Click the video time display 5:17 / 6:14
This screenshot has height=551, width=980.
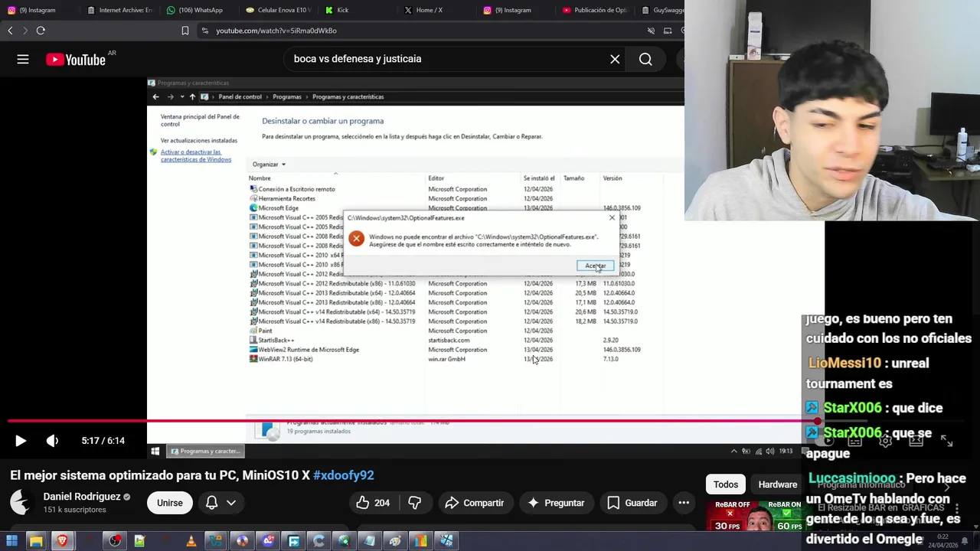(x=103, y=441)
